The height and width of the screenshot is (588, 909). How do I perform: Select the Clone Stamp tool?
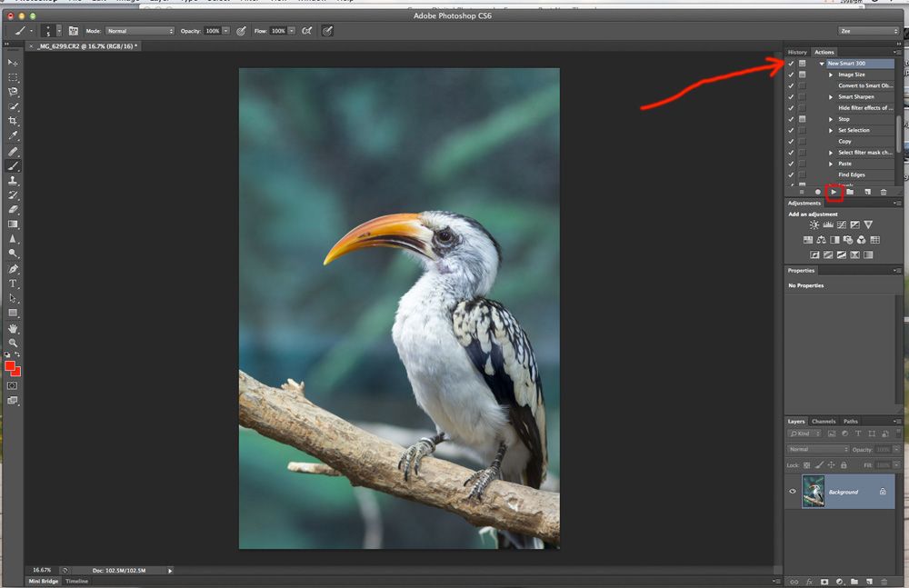[x=13, y=181]
